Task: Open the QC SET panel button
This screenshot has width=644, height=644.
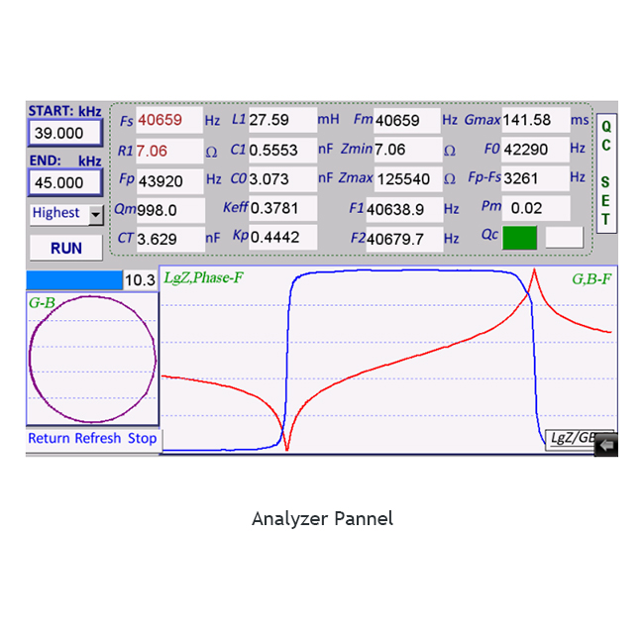Action: 606,173
